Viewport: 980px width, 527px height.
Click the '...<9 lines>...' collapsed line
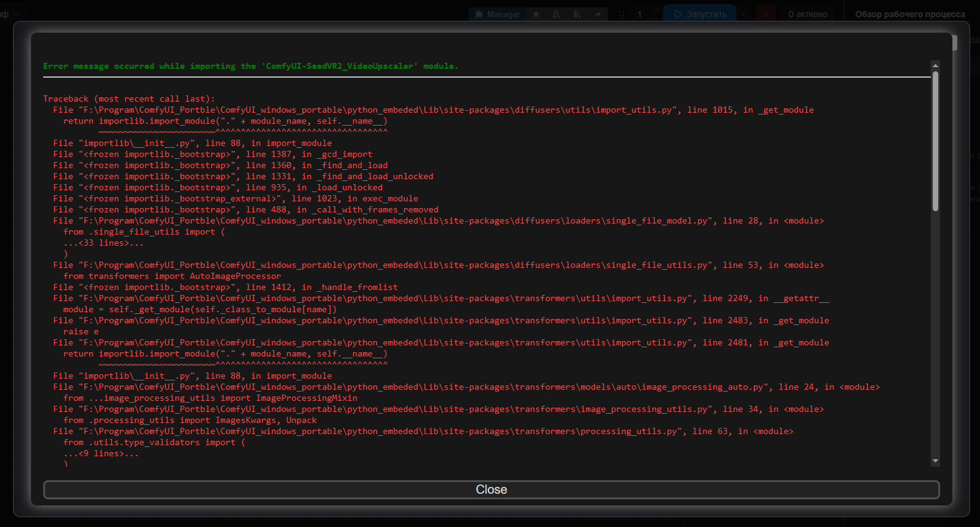coord(101,453)
